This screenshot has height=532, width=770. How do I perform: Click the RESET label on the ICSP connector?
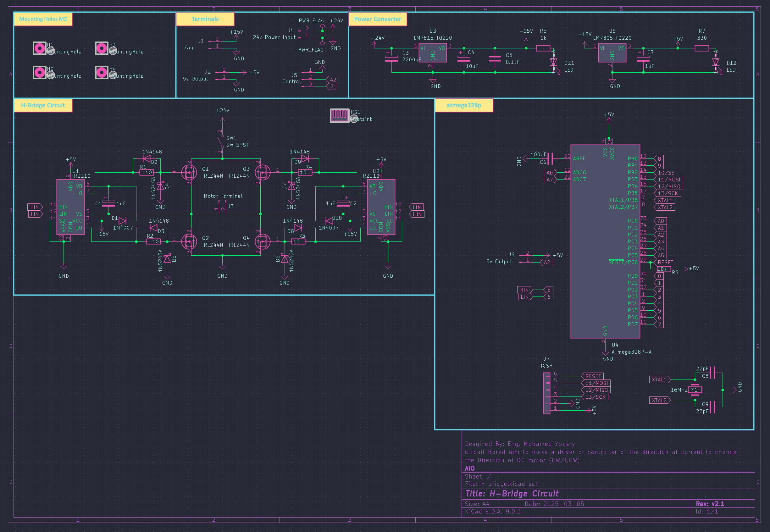593,376
